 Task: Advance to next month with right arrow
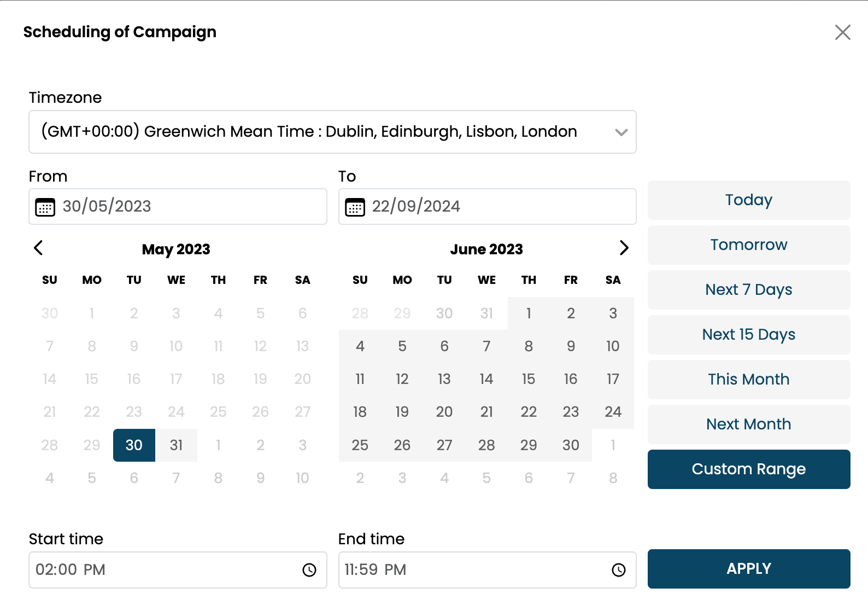pos(624,248)
